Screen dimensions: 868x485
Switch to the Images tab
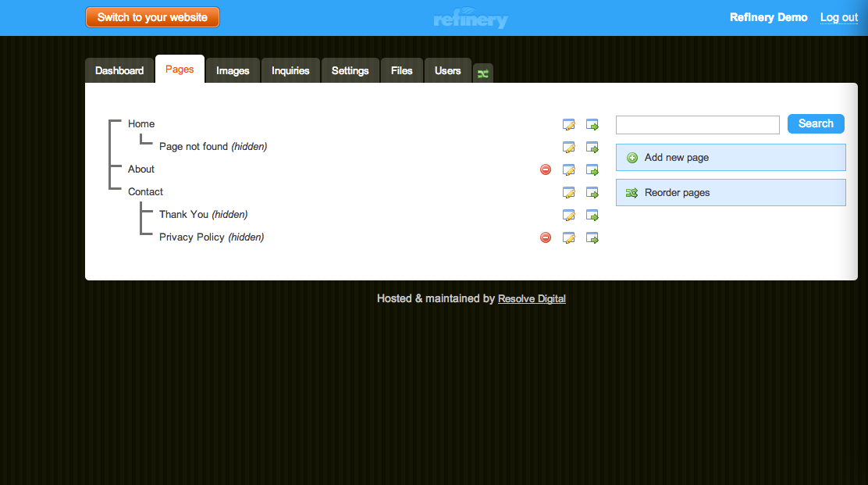pyautogui.click(x=232, y=70)
